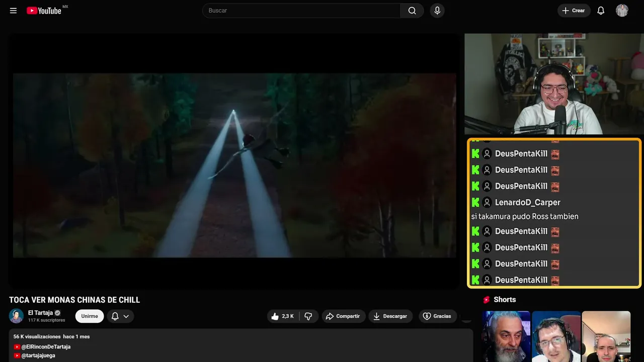Open the YouTube guide hamburger menu
Image resolution: width=644 pixels, height=362 pixels.
pyautogui.click(x=14, y=11)
